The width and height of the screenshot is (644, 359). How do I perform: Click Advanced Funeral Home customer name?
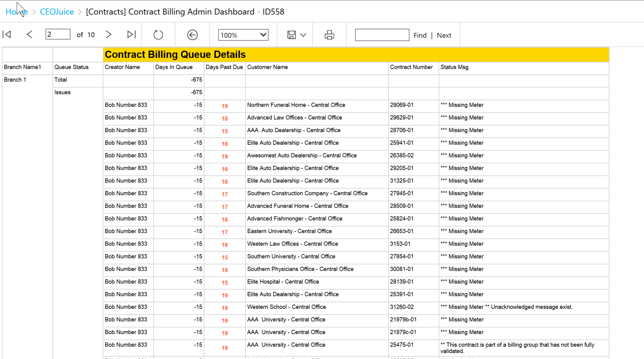298,206
